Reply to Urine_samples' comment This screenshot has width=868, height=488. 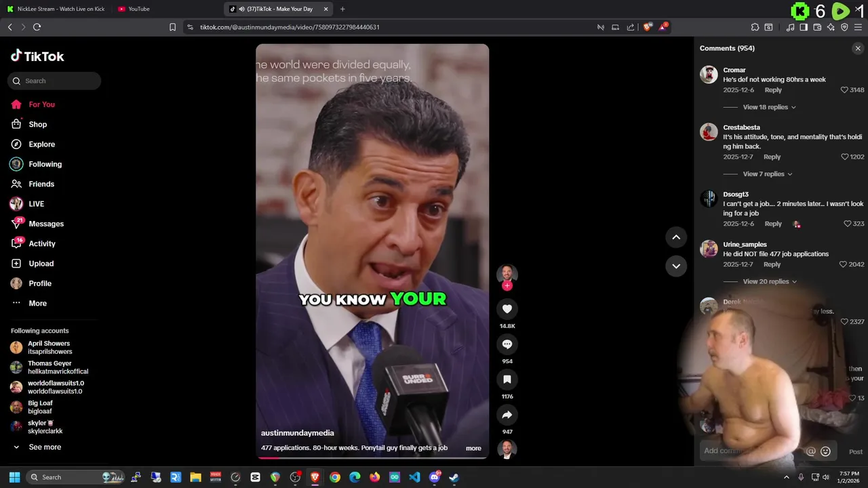pyautogui.click(x=772, y=264)
